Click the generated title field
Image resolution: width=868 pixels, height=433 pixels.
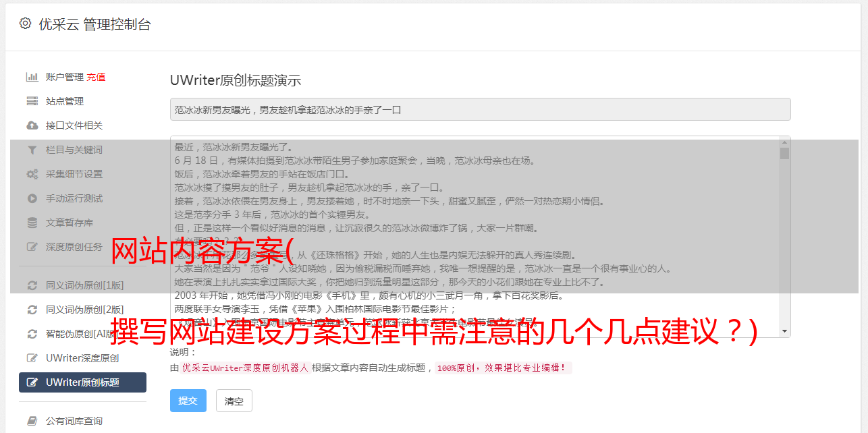(480, 109)
